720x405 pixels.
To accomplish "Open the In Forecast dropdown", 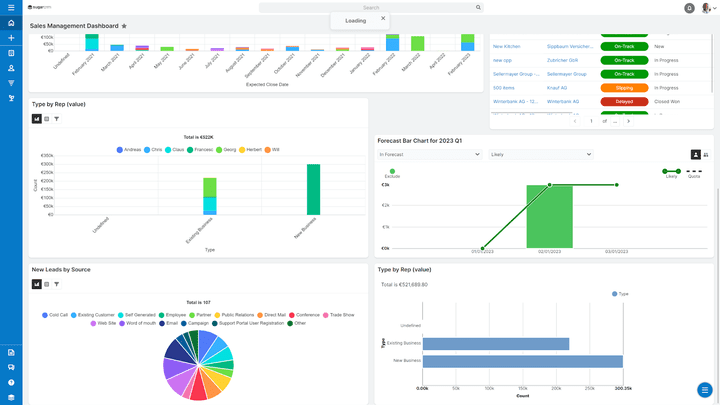I will click(x=430, y=155).
